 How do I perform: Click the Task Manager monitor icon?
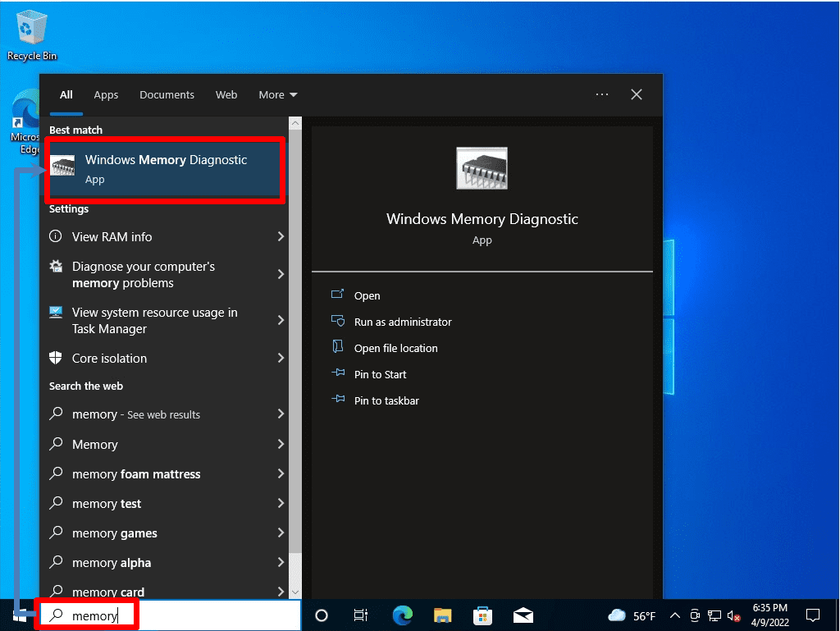pos(56,313)
